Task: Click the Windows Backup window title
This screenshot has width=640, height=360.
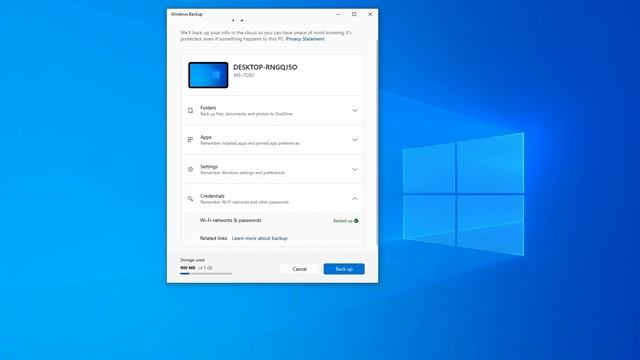Action: [x=187, y=14]
